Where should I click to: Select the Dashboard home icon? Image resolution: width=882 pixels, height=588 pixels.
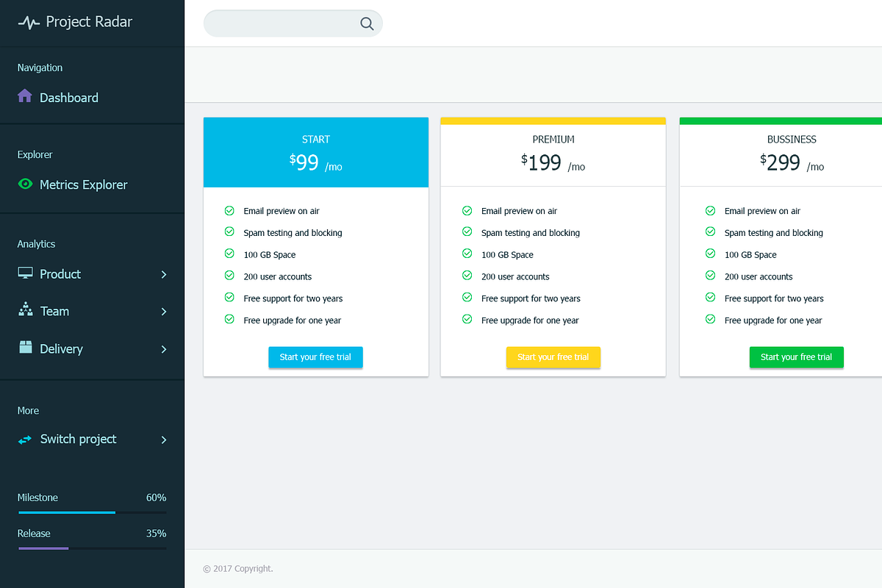pos(24,96)
